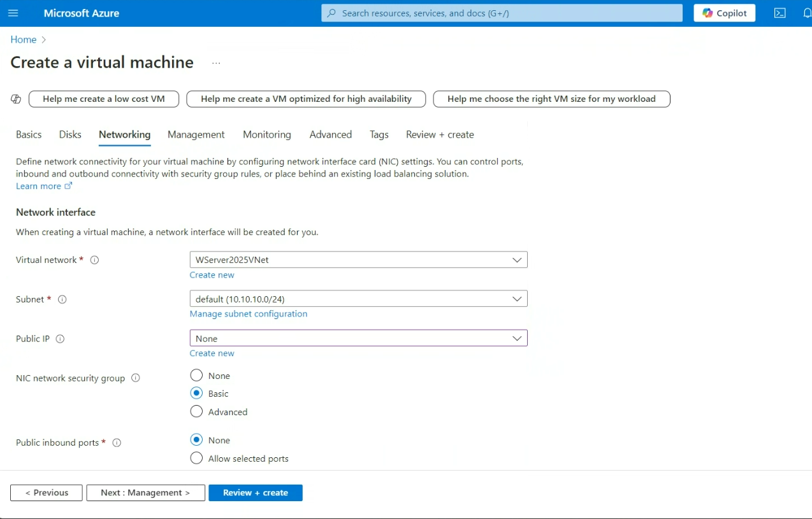Screen dimensions: 812x519
Task: Click the Public IP info icon
Action: pos(60,339)
